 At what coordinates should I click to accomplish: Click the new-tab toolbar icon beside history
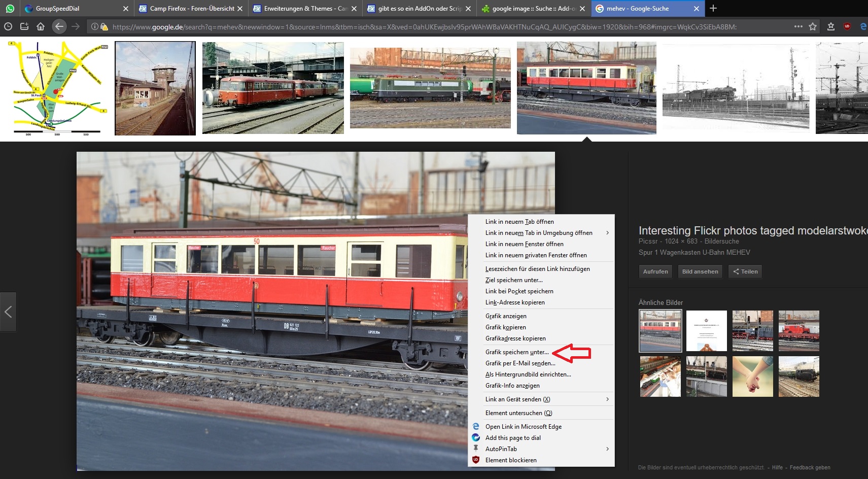point(24,26)
